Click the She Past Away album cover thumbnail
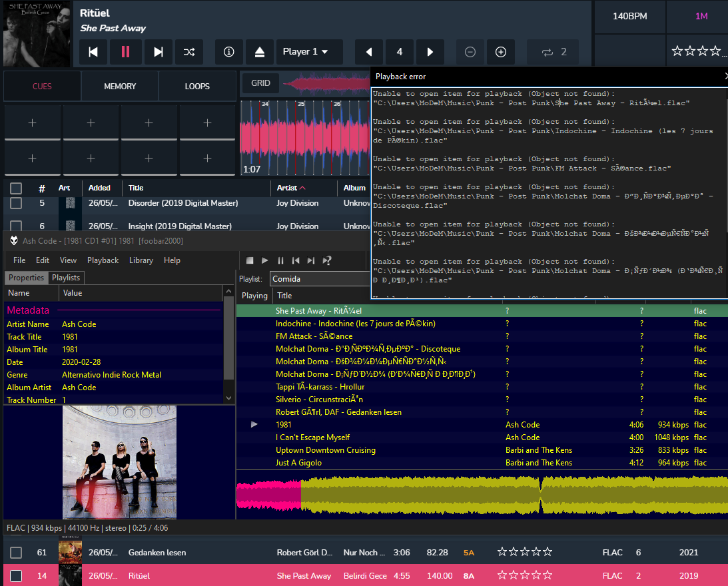This screenshot has height=586, width=728. (x=37, y=34)
